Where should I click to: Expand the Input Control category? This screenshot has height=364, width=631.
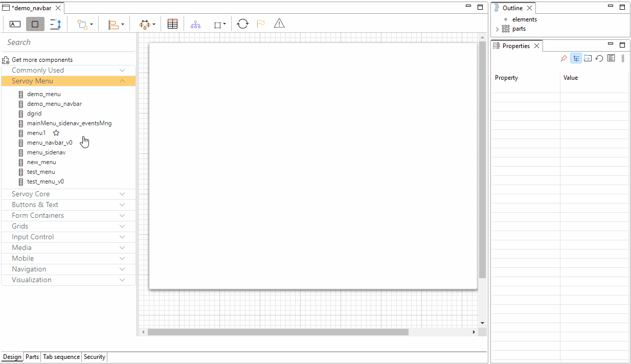click(x=69, y=237)
